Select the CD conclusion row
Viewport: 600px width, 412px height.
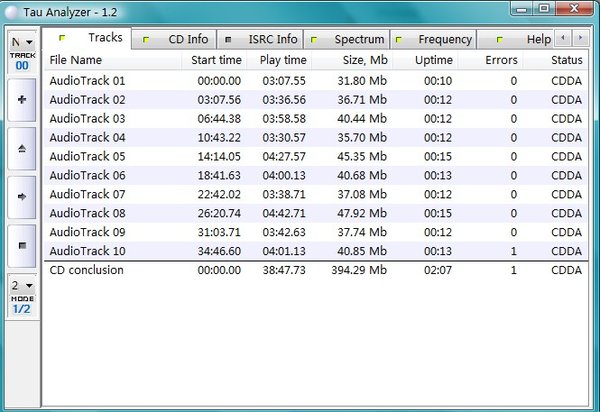[316, 270]
